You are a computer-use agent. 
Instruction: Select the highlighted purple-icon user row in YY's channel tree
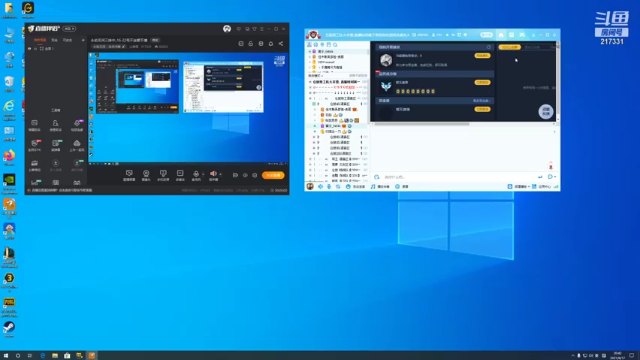pos(337,126)
